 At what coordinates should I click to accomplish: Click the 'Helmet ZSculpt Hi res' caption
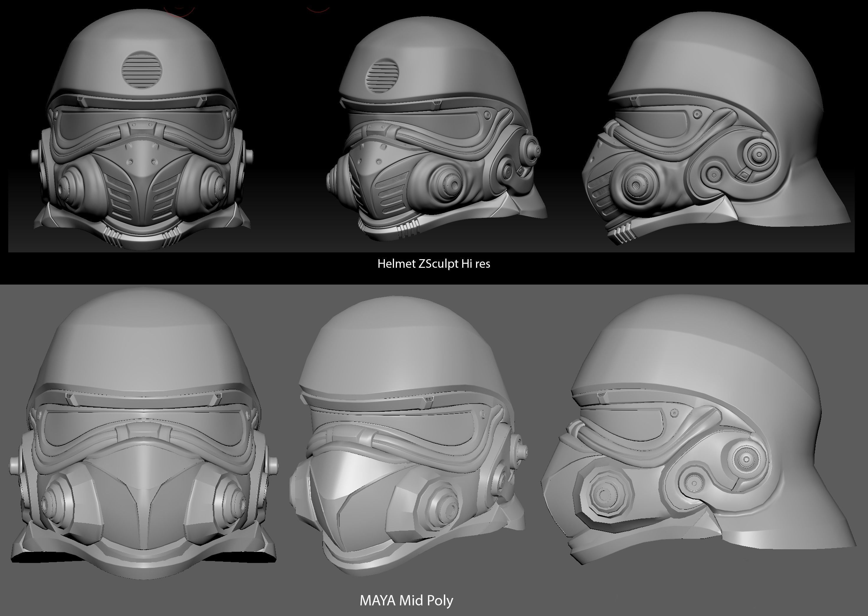[x=434, y=264]
